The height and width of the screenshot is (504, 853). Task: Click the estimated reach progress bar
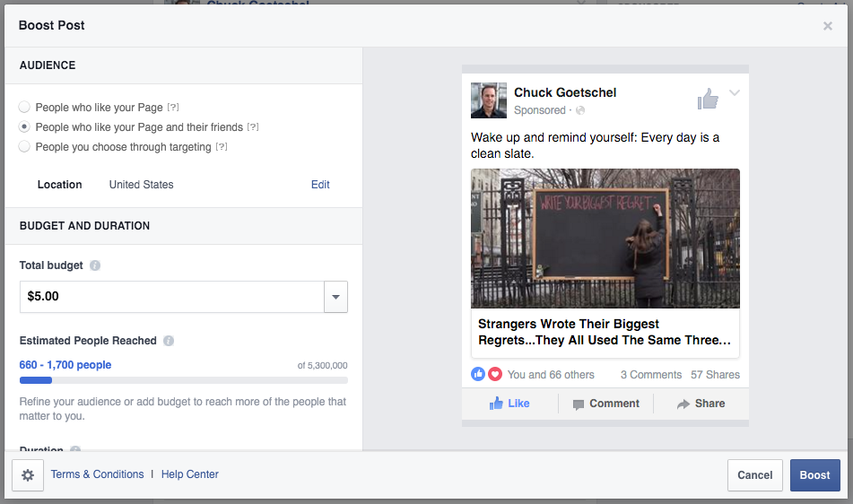[x=183, y=380]
